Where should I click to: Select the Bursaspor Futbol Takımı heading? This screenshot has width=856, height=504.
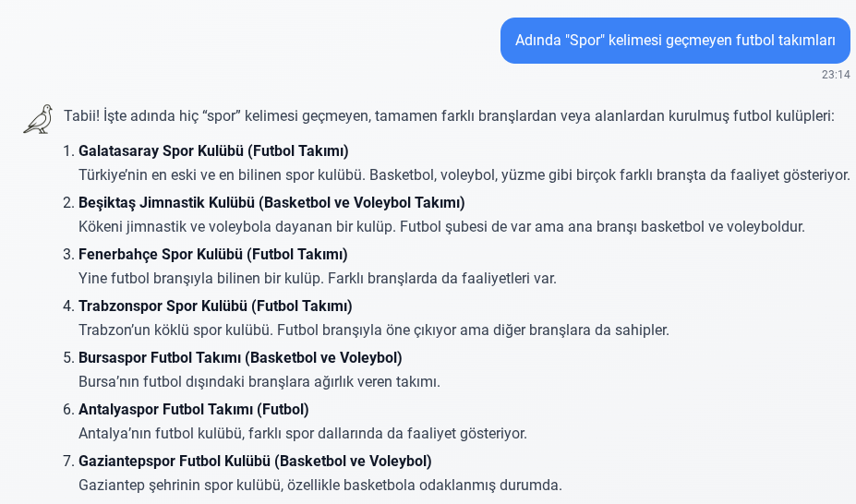[240, 357]
